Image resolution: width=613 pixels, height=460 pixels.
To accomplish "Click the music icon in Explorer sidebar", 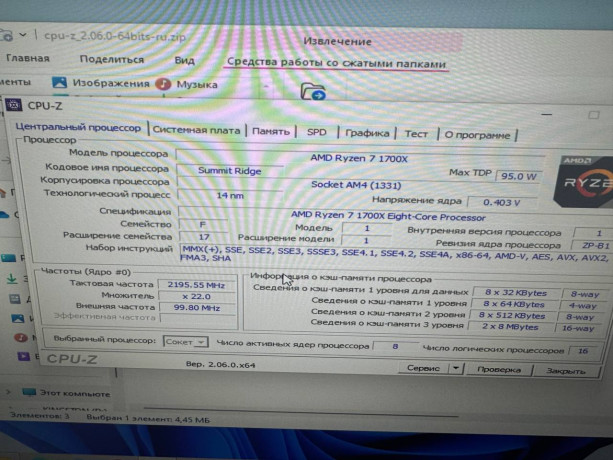I will 20,336.
